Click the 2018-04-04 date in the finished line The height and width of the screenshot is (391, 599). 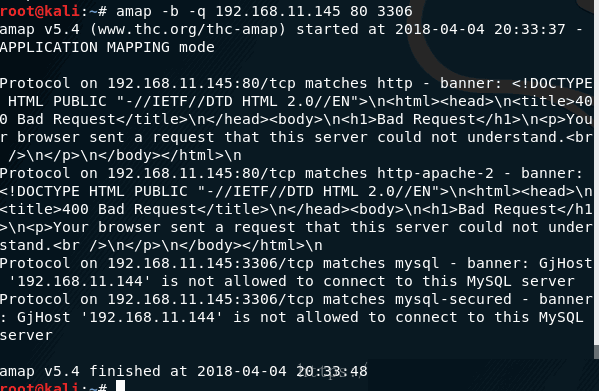point(241,371)
